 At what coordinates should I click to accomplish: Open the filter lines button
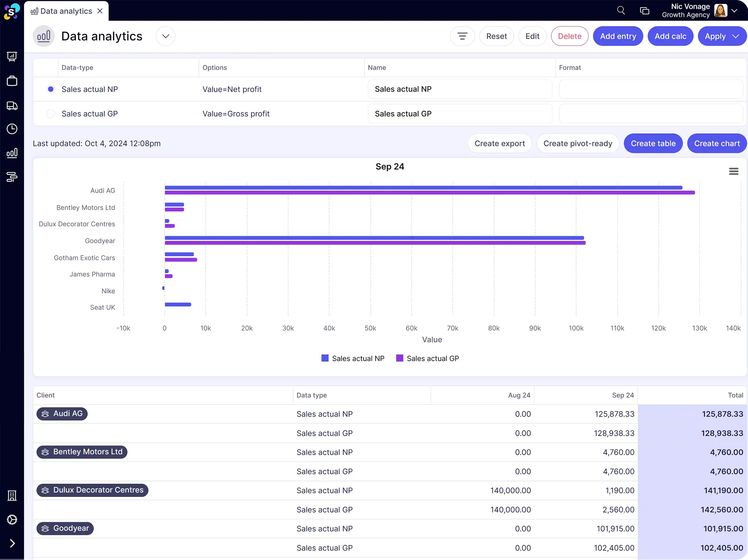click(462, 36)
